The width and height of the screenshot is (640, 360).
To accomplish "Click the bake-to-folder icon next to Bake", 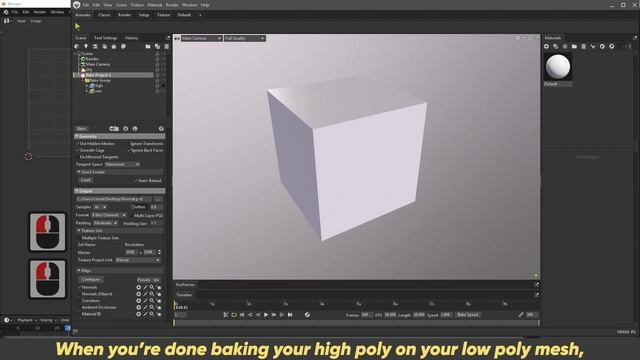I will coord(114,129).
